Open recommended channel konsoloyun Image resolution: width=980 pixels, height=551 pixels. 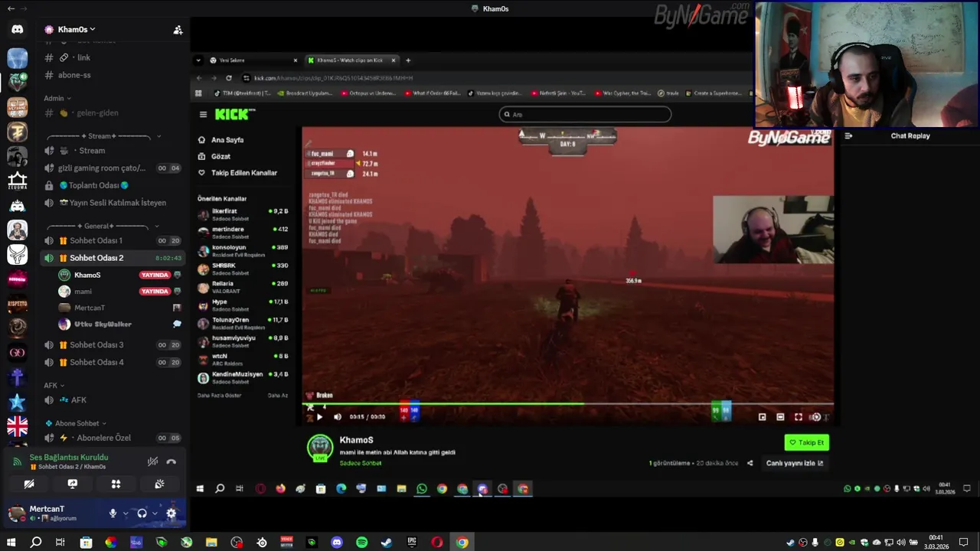243,250
